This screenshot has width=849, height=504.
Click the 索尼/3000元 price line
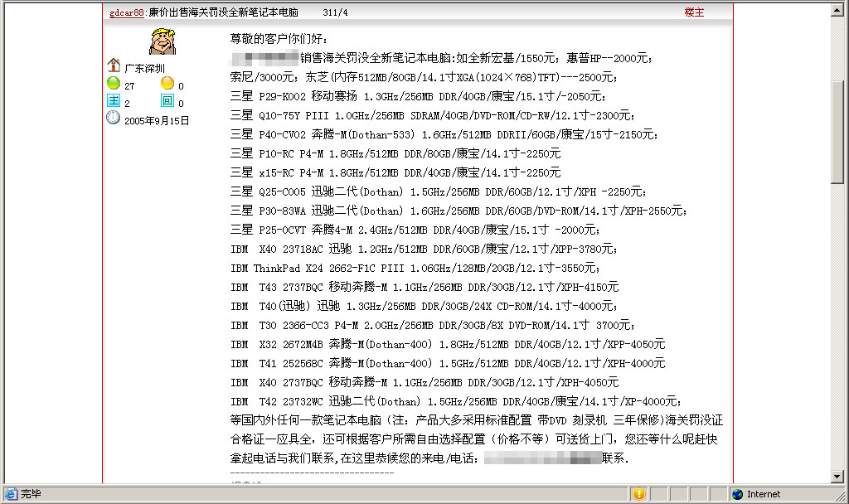click(424, 77)
